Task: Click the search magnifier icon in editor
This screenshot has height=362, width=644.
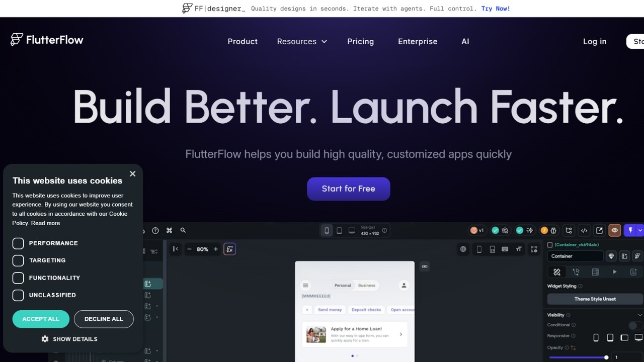Action: coord(183,230)
